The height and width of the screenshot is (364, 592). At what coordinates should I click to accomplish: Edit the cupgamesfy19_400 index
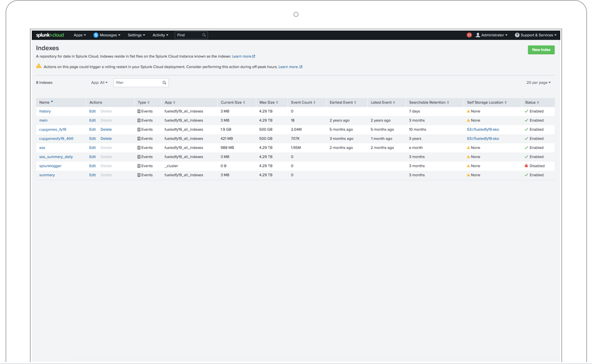click(92, 138)
